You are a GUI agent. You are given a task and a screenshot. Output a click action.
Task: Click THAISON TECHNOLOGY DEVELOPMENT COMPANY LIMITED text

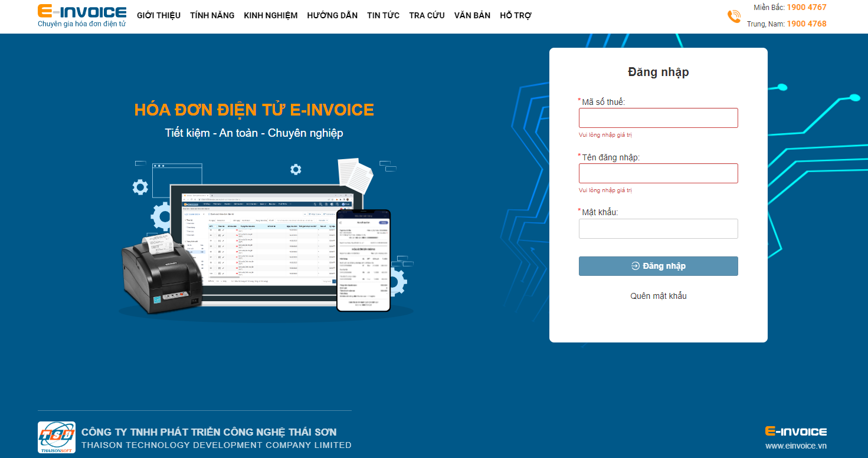click(x=217, y=445)
